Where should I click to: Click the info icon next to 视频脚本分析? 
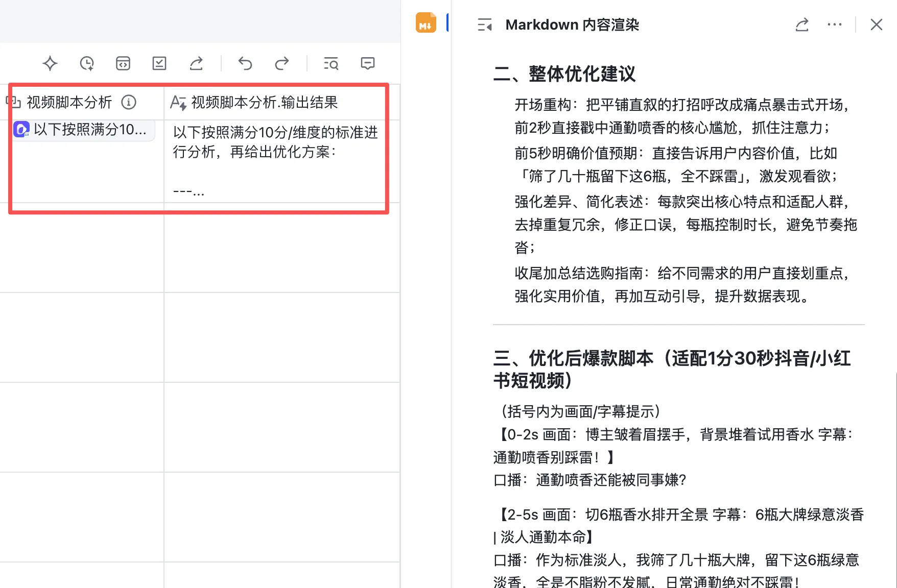tap(129, 102)
